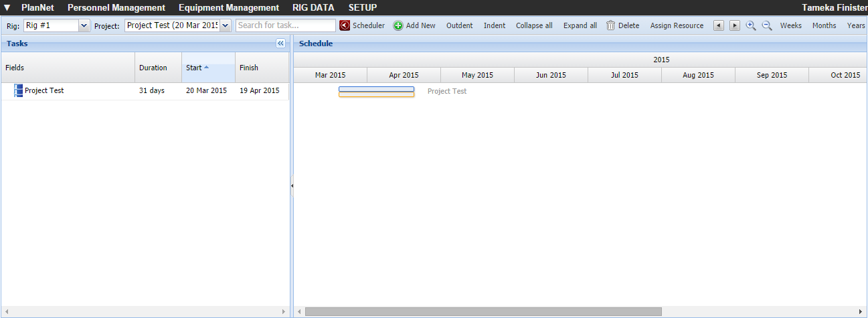Open Personnel Management menu
Viewport: 868px width, 318px height.
pyautogui.click(x=116, y=8)
